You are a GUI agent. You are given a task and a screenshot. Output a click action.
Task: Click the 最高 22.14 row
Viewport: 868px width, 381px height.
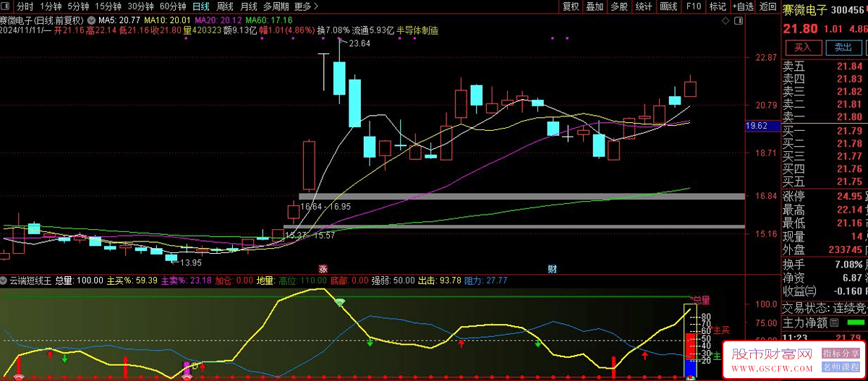pos(825,210)
